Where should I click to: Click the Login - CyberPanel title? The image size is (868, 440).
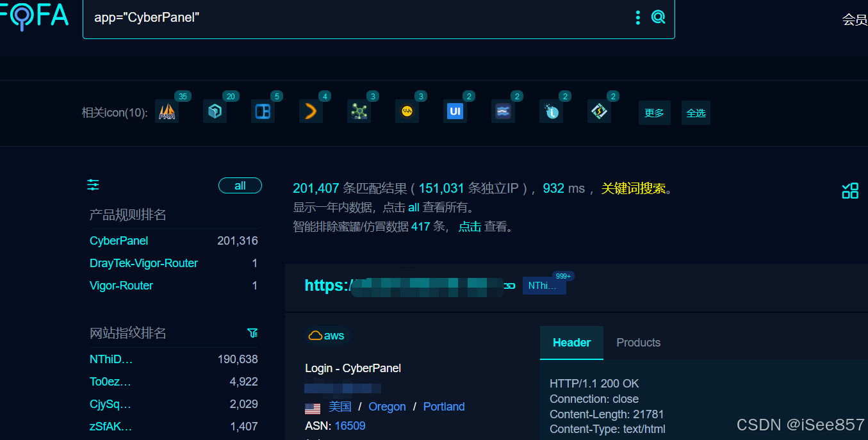click(x=353, y=368)
